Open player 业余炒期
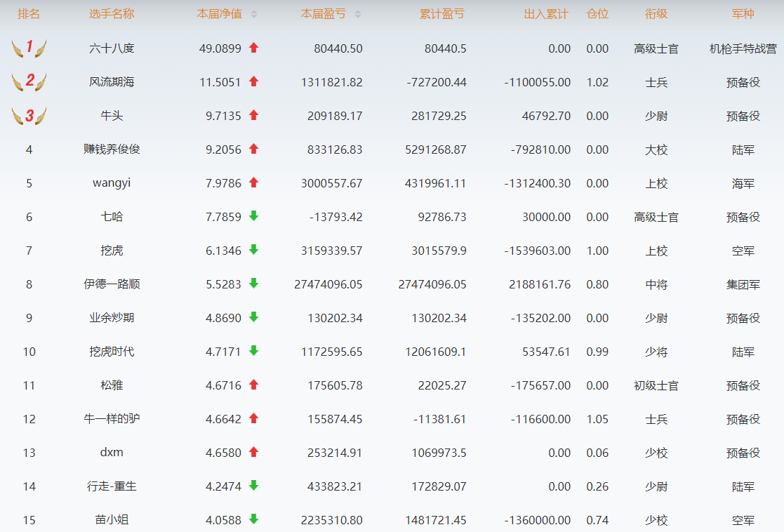The width and height of the screenshot is (784, 532). pos(112,318)
